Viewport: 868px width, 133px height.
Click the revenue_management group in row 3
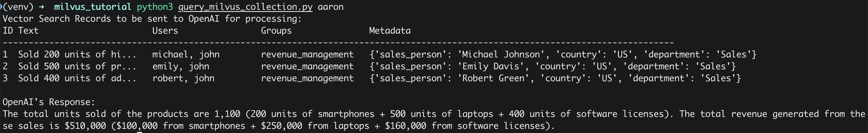(307, 78)
